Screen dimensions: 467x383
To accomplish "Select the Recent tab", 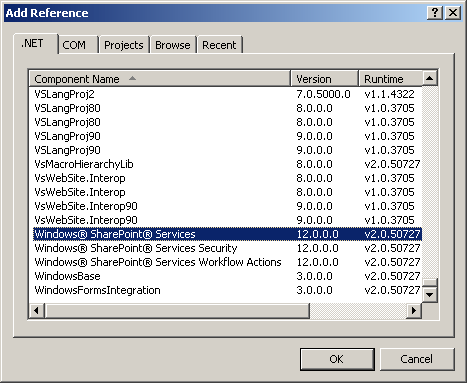I will pos(219,45).
